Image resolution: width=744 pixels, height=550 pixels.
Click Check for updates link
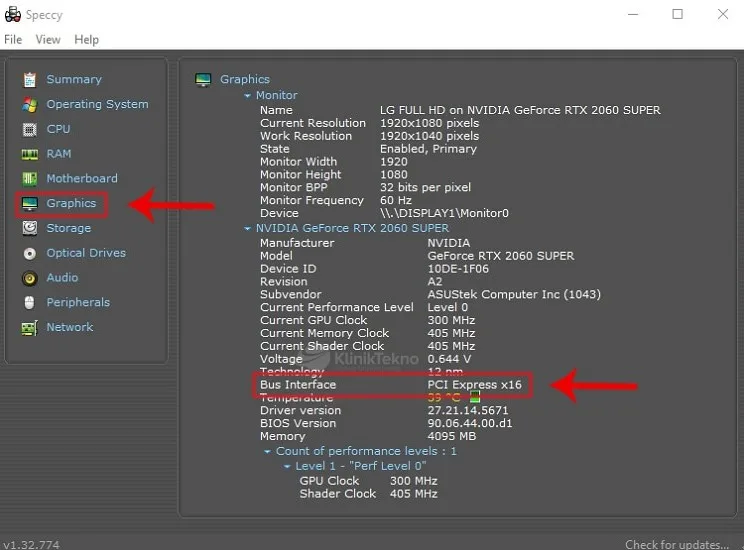tap(677, 544)
